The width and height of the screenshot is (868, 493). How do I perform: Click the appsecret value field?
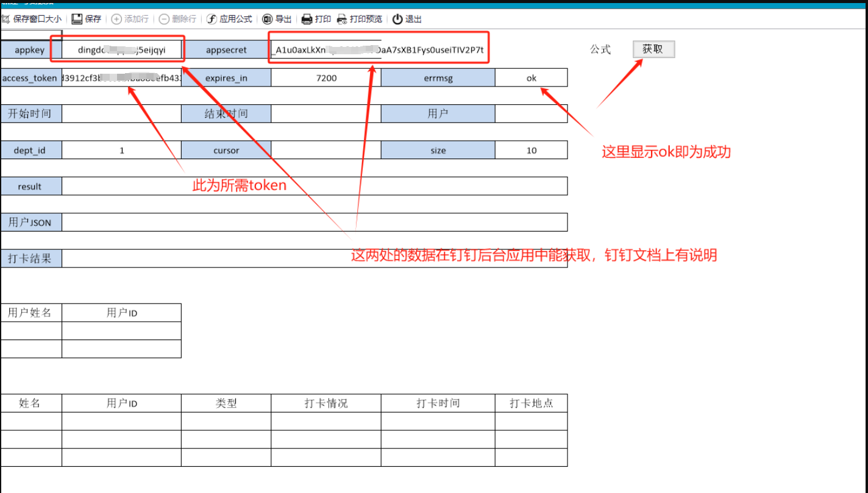pyautogui.click(x=378, y=50)
